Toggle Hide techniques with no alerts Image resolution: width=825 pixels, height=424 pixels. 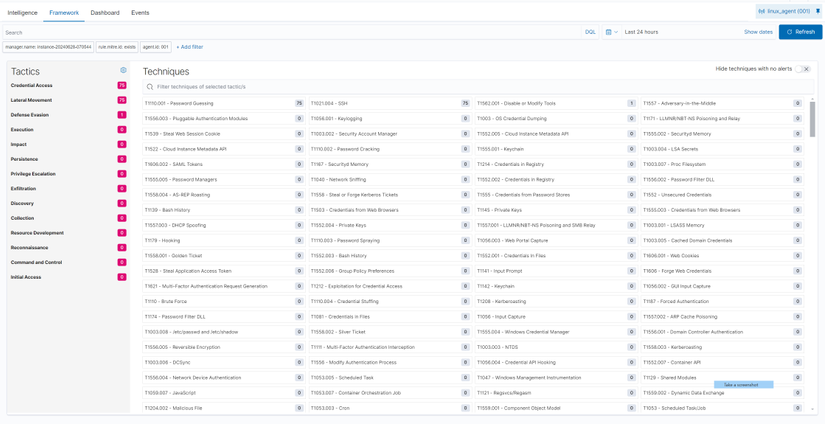(x=802, y=69)
